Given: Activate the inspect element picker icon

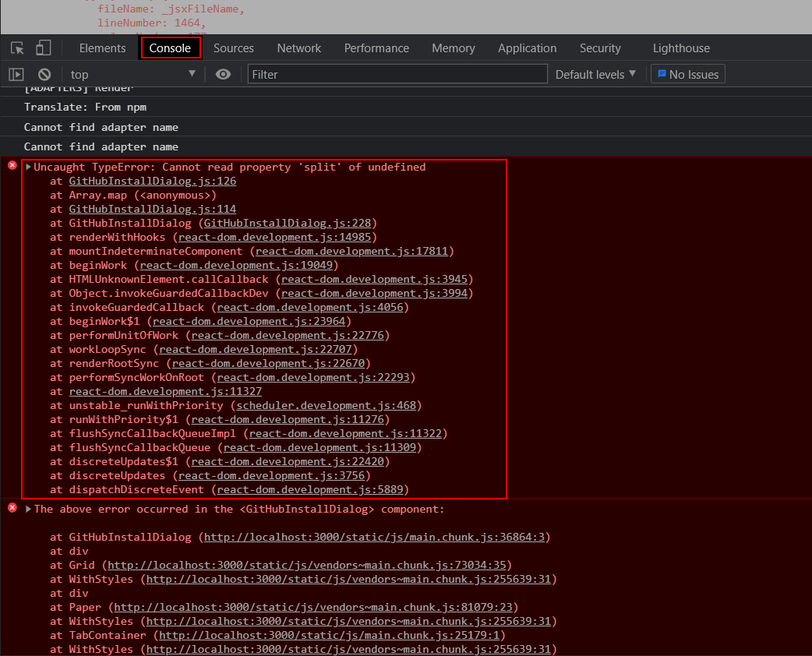Looking at the screenshot, I should point(17,48).
